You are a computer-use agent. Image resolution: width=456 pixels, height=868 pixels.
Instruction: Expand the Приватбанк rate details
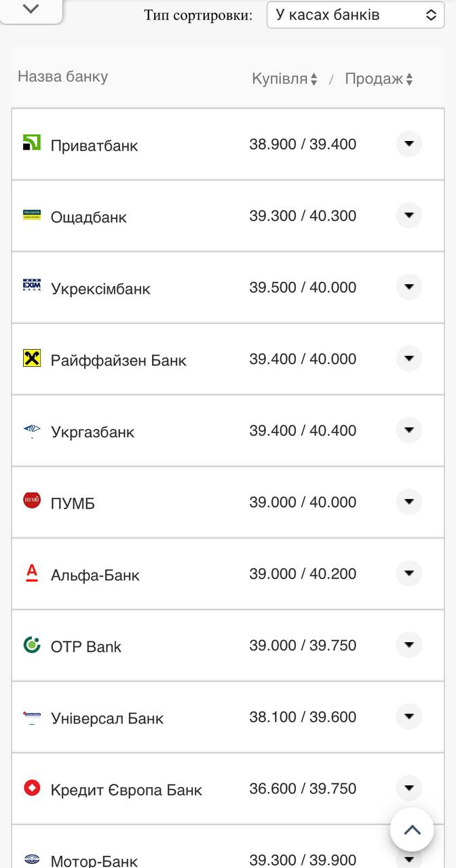pyautogui.click(x=408, y=144)
